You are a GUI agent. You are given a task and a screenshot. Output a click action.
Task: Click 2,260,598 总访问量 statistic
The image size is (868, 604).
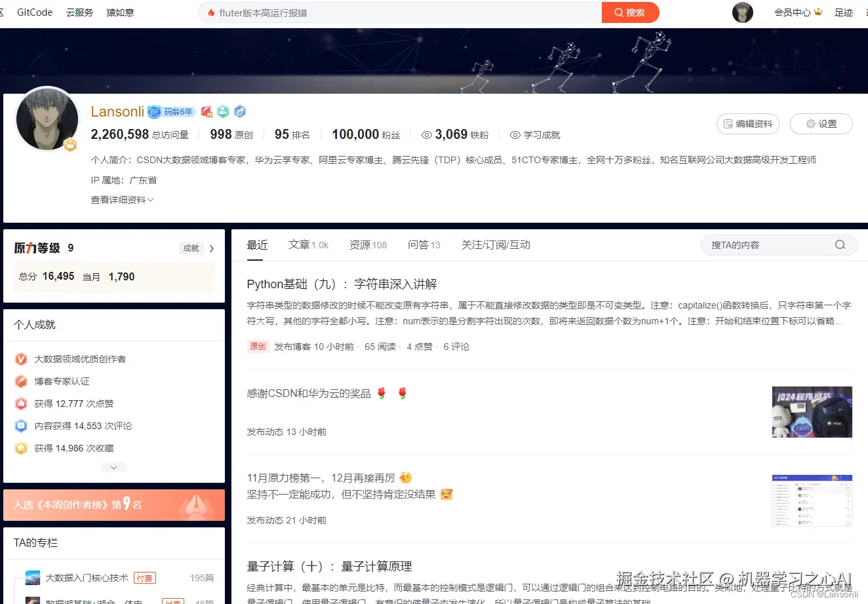point(140,134)
